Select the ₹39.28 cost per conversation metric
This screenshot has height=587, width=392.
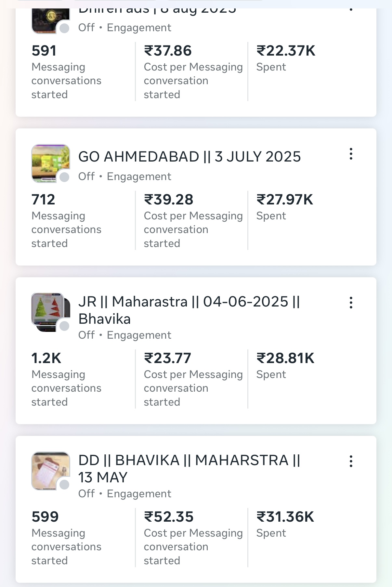pyautogui.click(x=168, y=200)
